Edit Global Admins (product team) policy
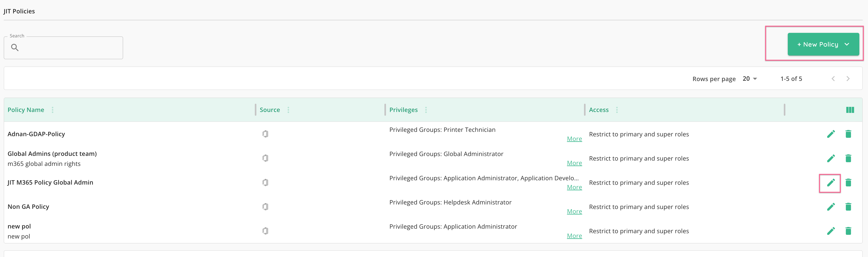This screenshot has width=868, height=257. point(831,159)
